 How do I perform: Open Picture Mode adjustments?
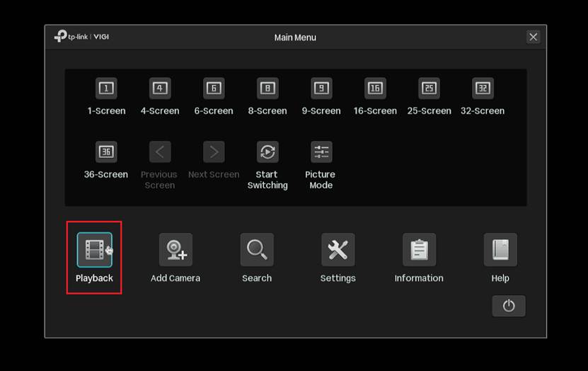[x=321, y=152]
